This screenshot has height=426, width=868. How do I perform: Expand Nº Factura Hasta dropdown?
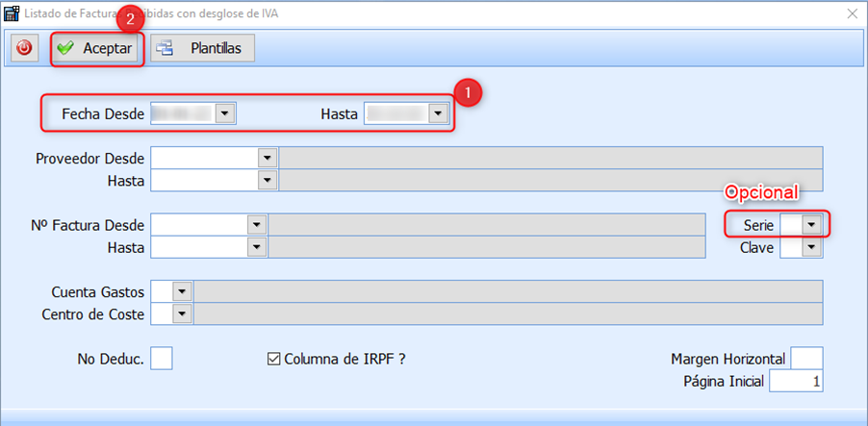point(256,247)
